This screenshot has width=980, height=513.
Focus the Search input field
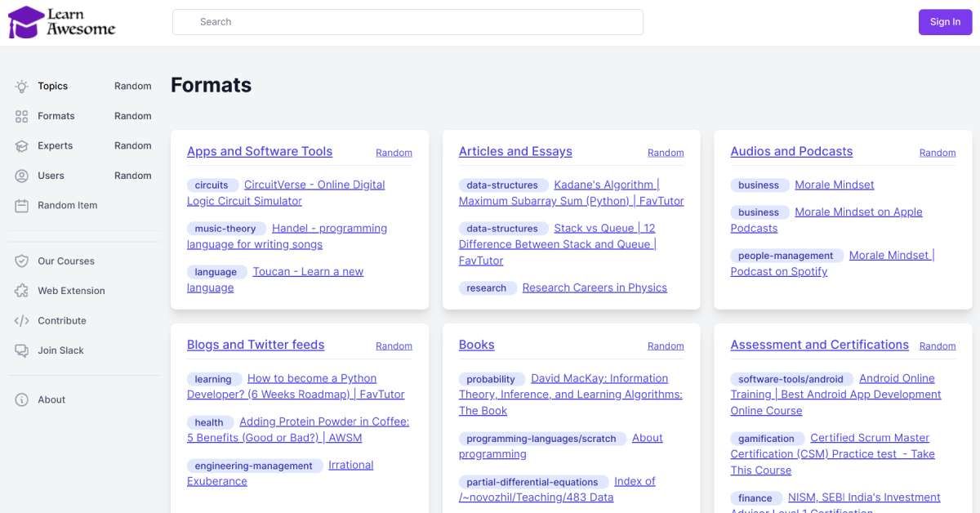click(x=407, y=22)
